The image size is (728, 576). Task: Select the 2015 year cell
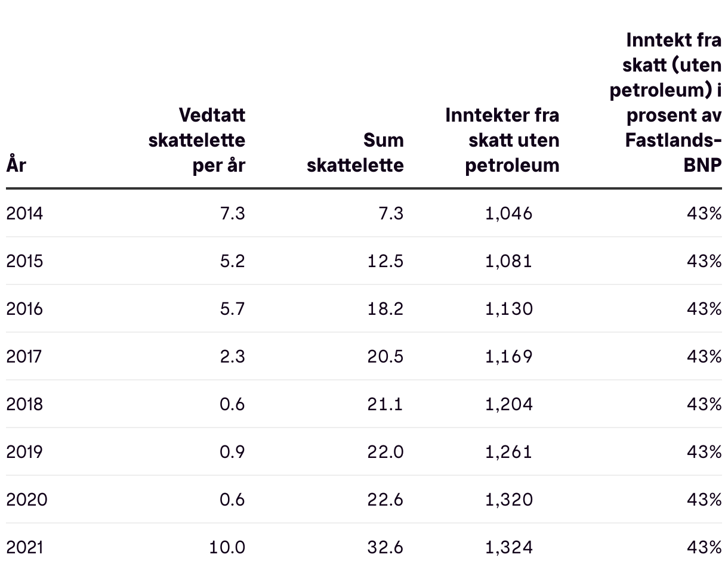25,261
